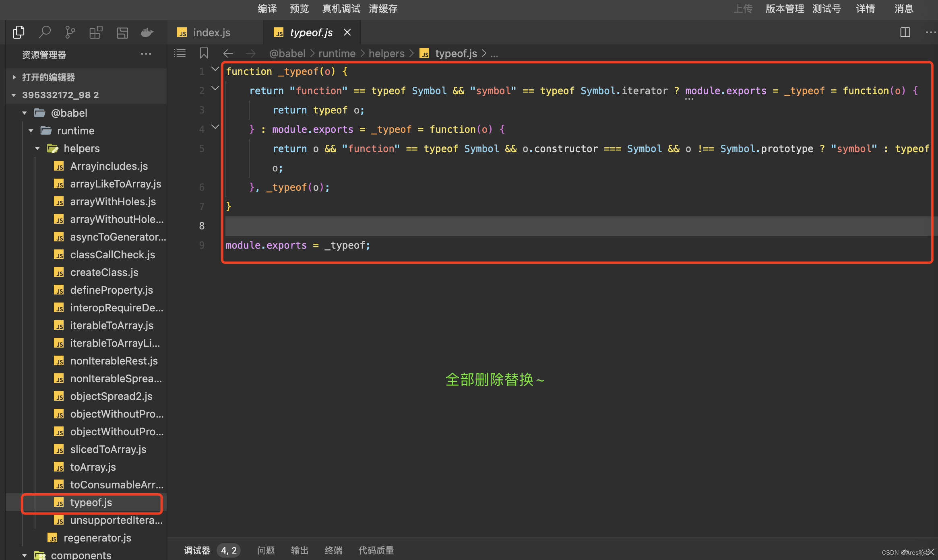The width and height of the screenshot is (938, 560).
Task: Open explorer more actions ellipsis
Action: tap(146, 54)
